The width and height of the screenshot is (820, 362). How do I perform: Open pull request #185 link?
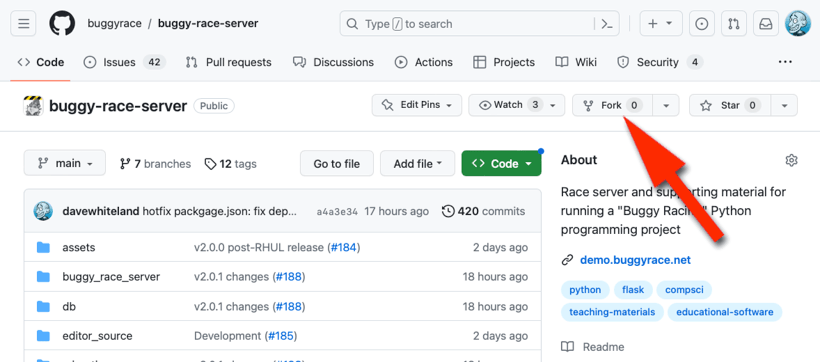[281, 336]
